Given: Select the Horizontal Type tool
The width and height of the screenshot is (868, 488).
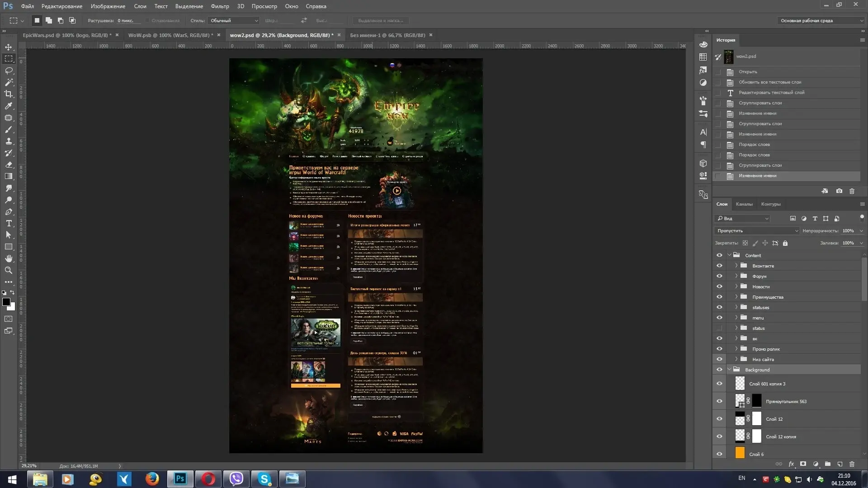Looking at the screenshot, I should click(9, 223).
